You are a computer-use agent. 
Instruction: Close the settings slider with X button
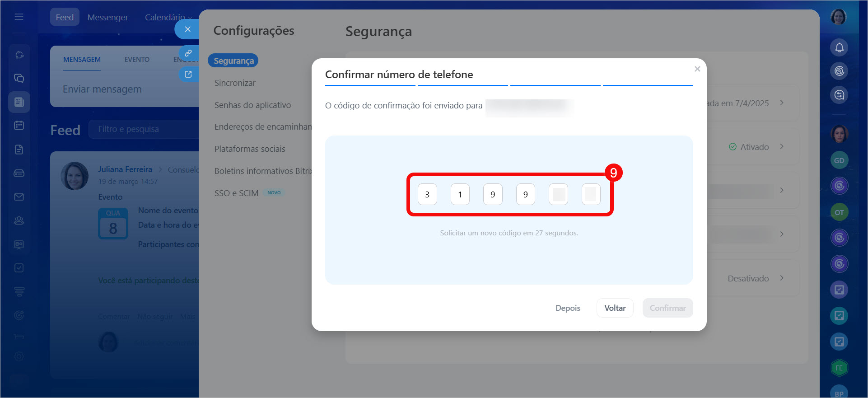[187, 29]
